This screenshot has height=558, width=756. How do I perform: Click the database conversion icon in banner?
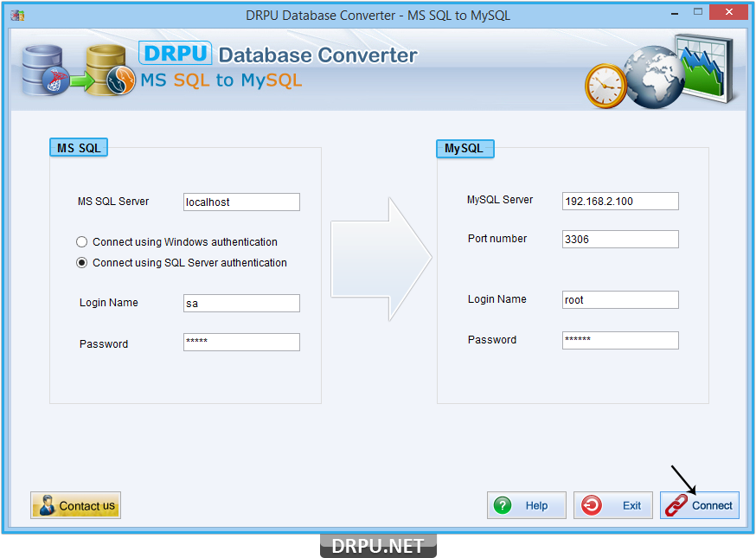point(79,70)
